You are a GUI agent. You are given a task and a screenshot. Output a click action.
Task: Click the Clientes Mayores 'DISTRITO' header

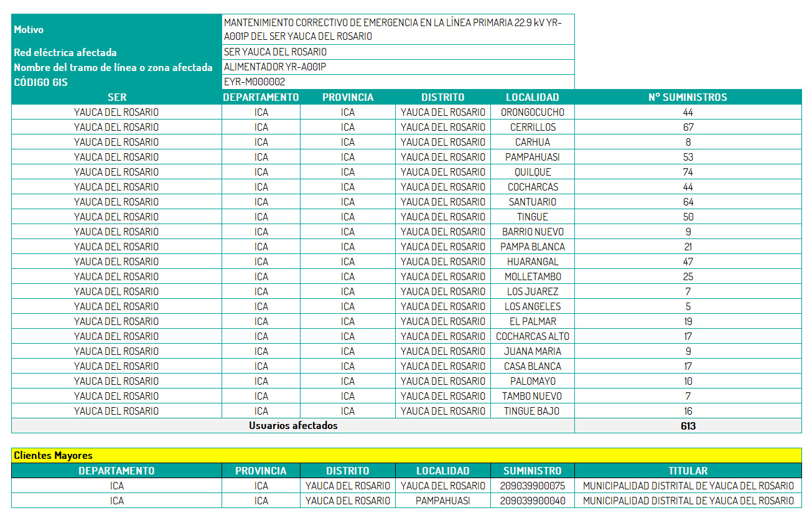pyautogui.click(x=347, y=471)
